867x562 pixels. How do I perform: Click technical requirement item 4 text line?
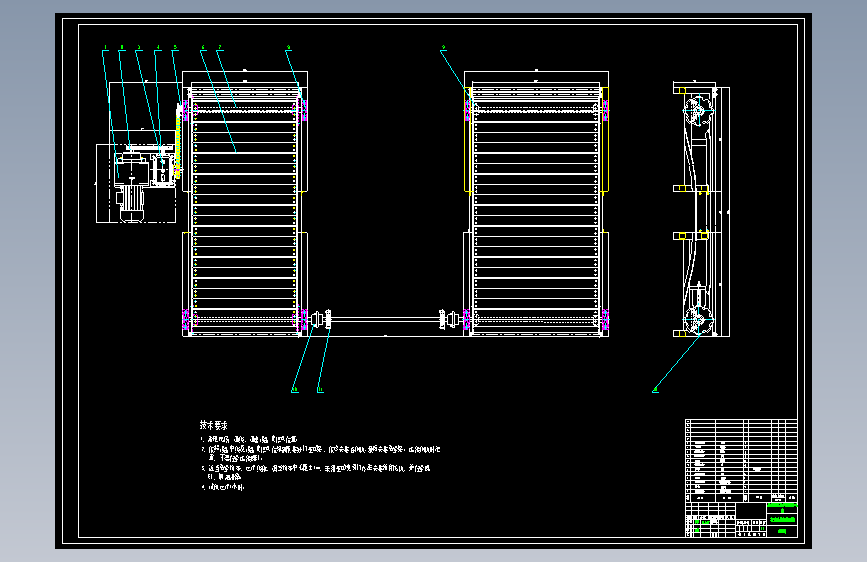pos(223,487)
